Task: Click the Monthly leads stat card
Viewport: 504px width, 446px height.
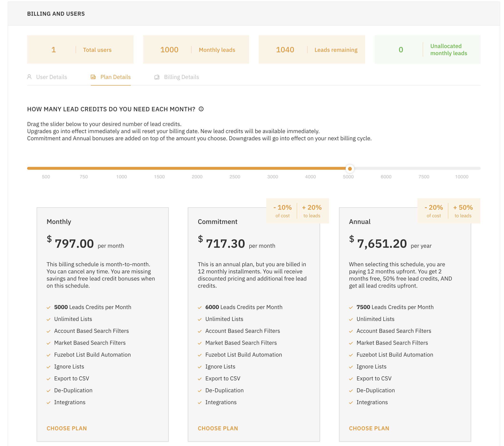Action: coord(196,49)
